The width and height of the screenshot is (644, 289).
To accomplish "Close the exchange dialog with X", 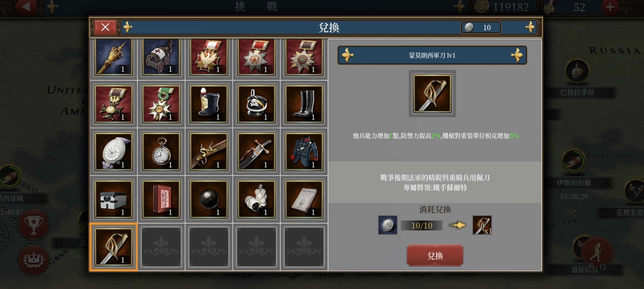I will (x=105, y=27).
